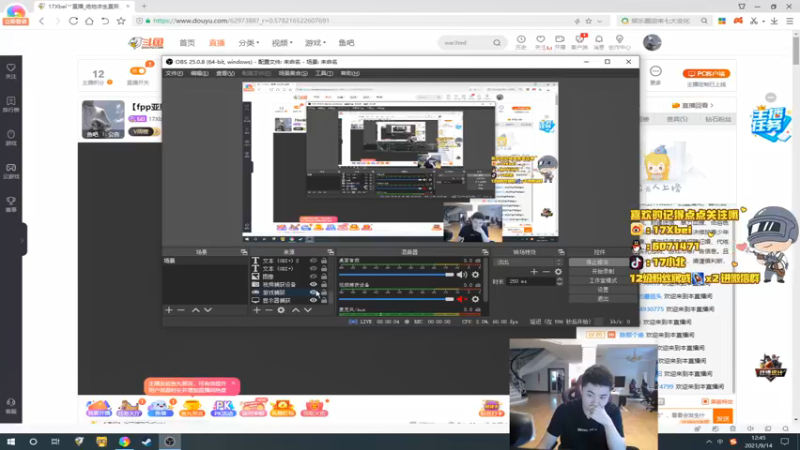
Task: Enable 工作室模式 studio mode
Action: pyautogui.click(x=603, y=281)
